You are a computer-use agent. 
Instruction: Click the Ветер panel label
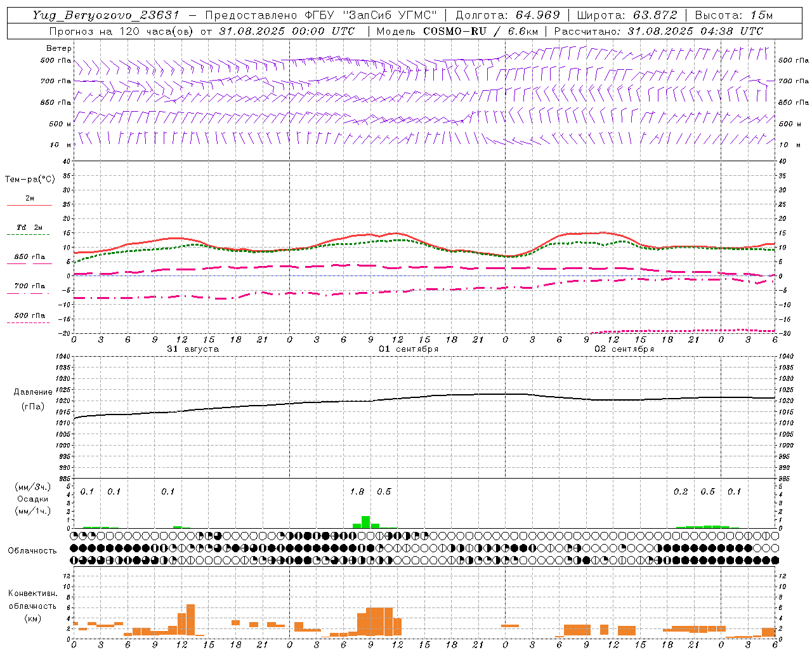[59, 48]
